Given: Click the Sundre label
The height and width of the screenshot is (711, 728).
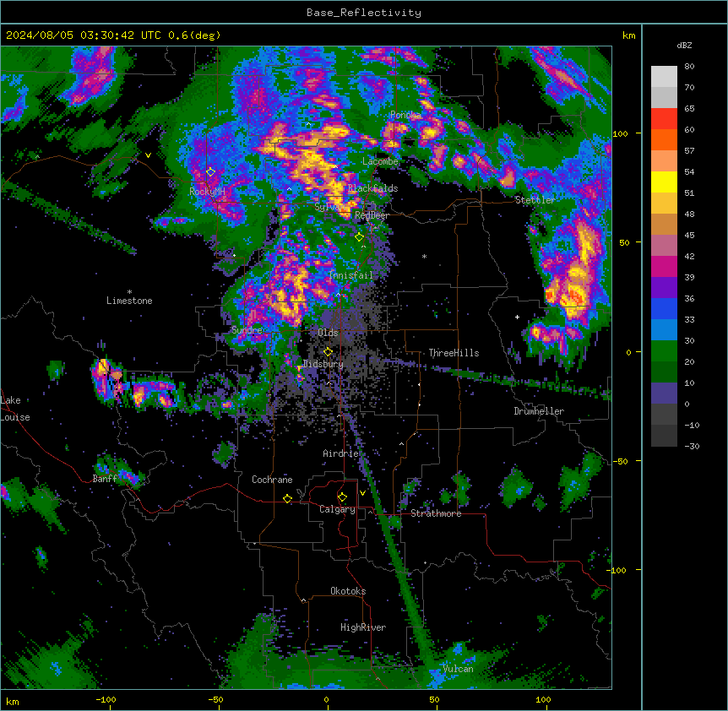Looking at the screenshot, I should [x=247, y=330].
